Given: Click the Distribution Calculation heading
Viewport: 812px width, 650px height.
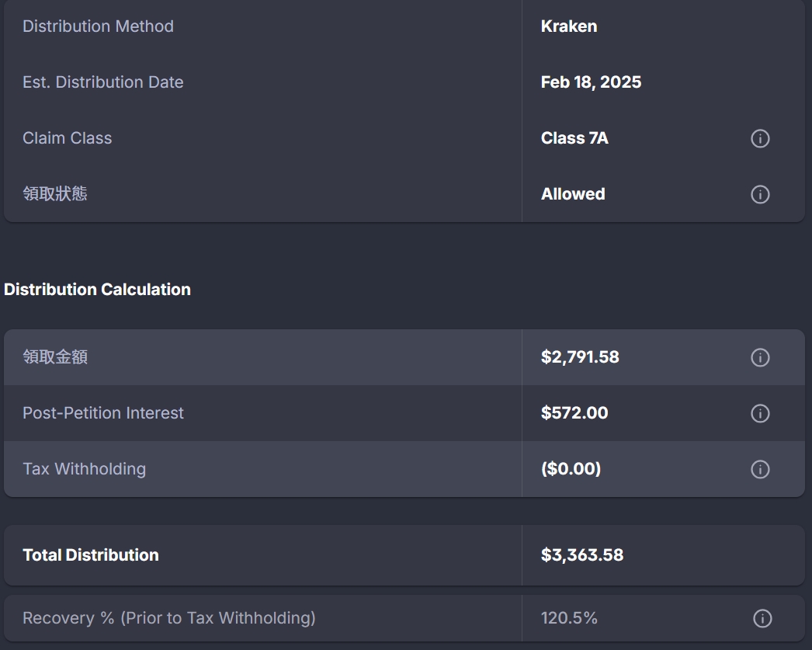Looking at the screenshot, I should click(97, 290).
